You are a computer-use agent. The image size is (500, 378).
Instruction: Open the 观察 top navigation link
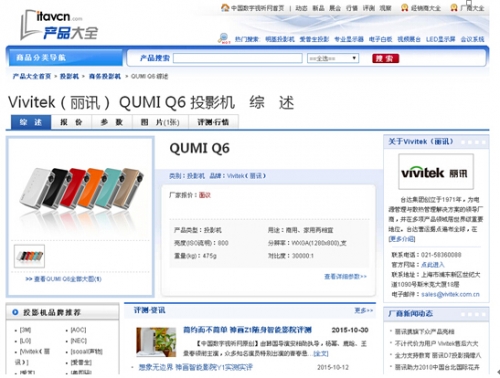point(385,8)
